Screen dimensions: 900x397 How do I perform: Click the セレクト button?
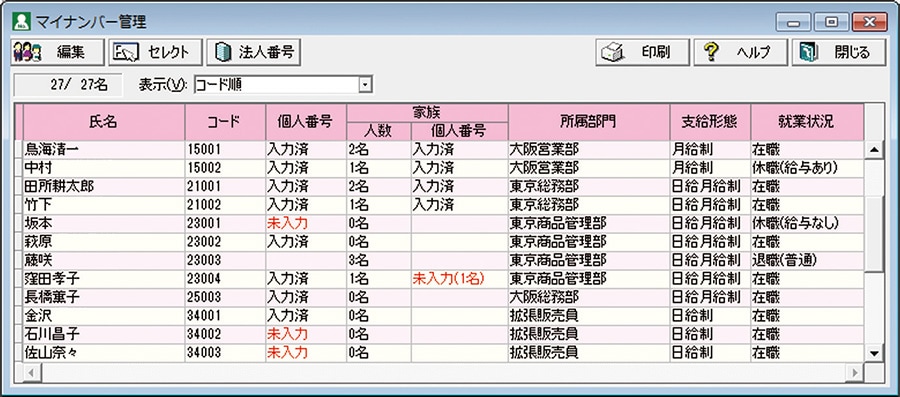(156, 53)
